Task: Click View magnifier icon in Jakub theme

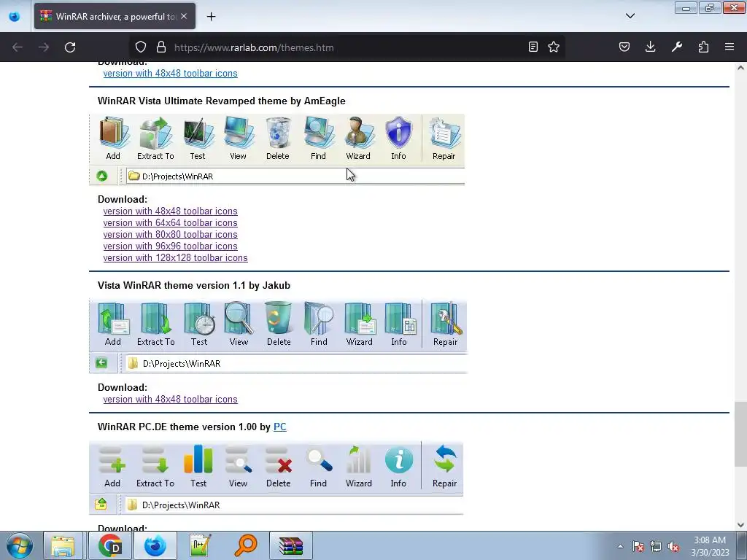Action: tap(239, 318)
